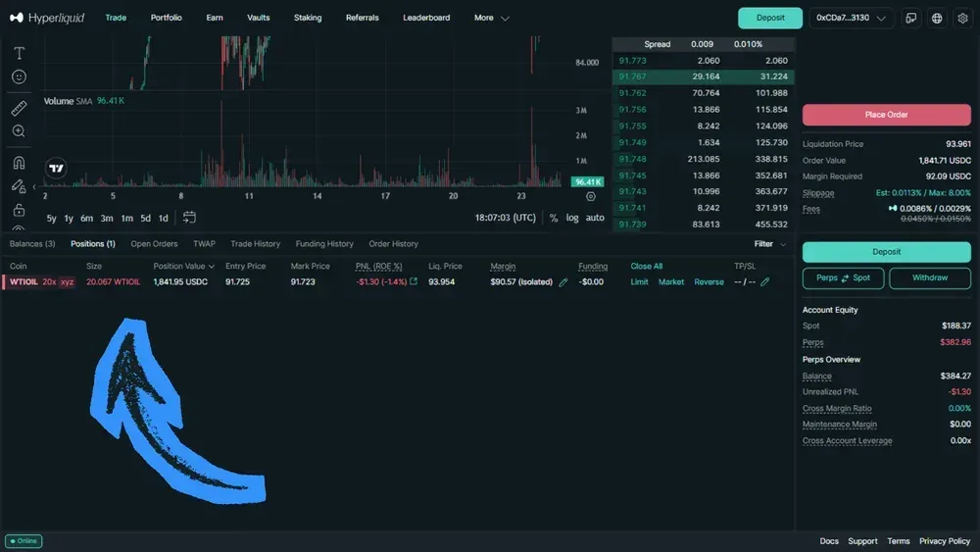Viewport: 980px width, 552px height.
Task: Go to the Earn page
Action: 215,18
